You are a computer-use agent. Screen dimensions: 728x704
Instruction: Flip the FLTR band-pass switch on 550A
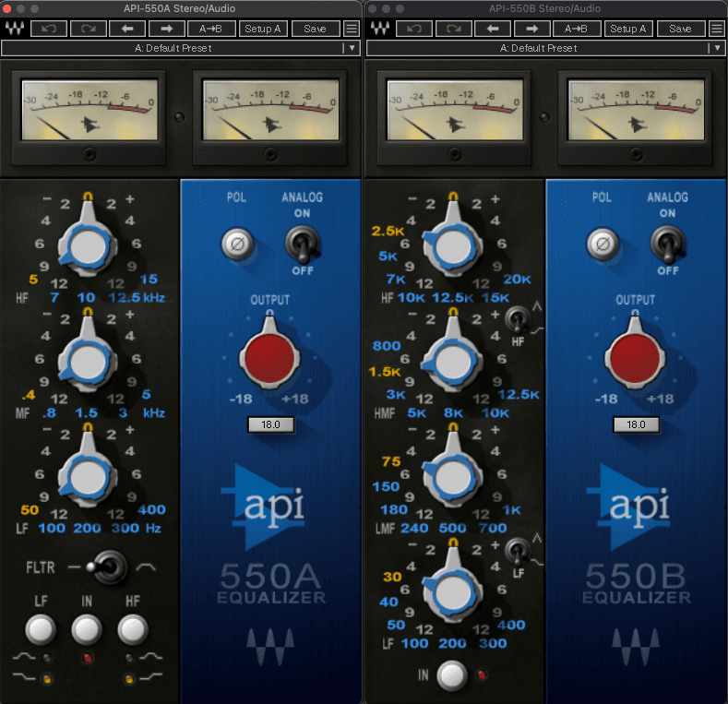coord(109,567)
